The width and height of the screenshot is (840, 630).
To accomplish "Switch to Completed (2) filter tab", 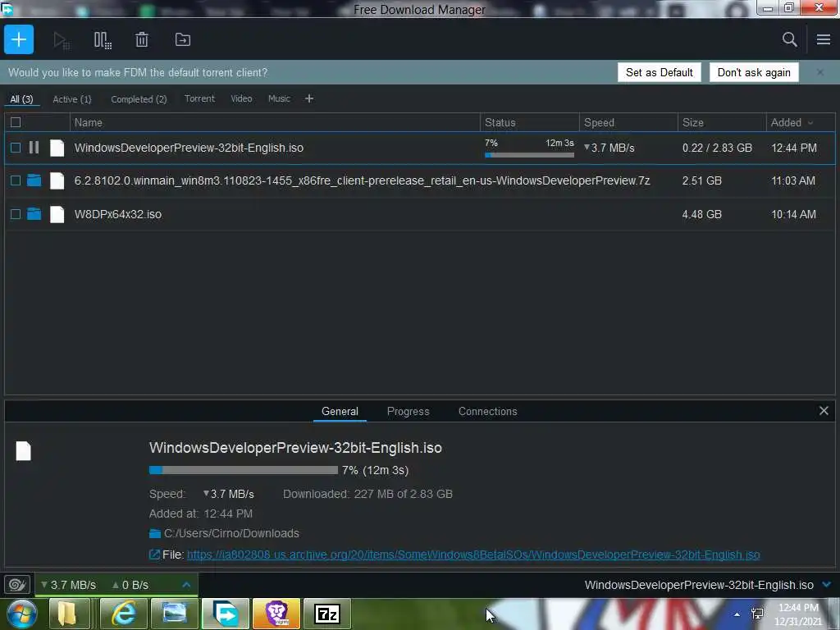I will tap(139, 99).
